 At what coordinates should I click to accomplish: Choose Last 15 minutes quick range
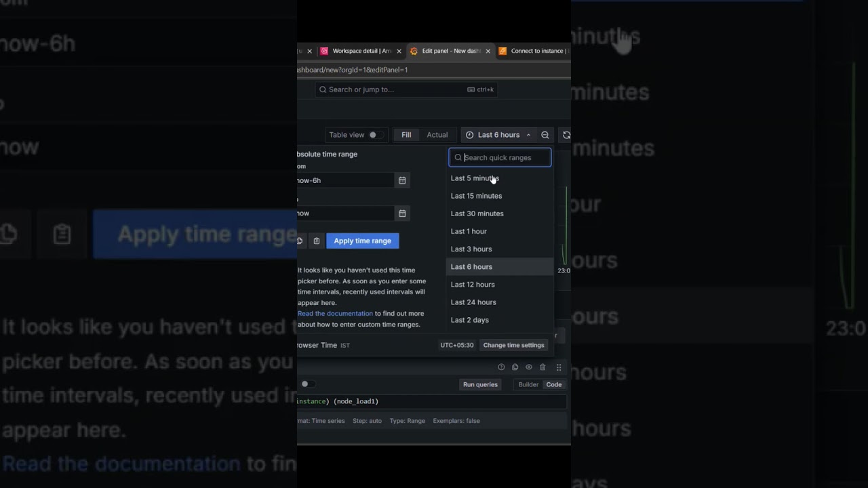pyautogui.click(x=500, y=196)
